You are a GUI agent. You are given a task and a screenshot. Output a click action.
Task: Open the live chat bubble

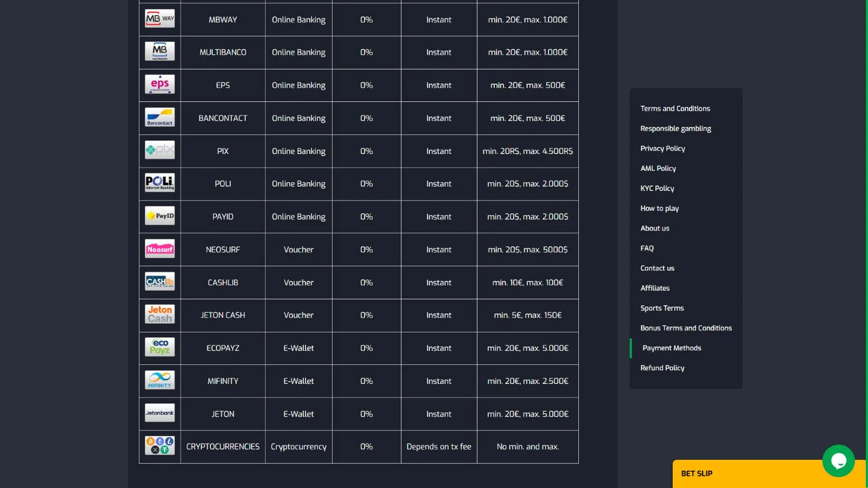coord(838,461)
